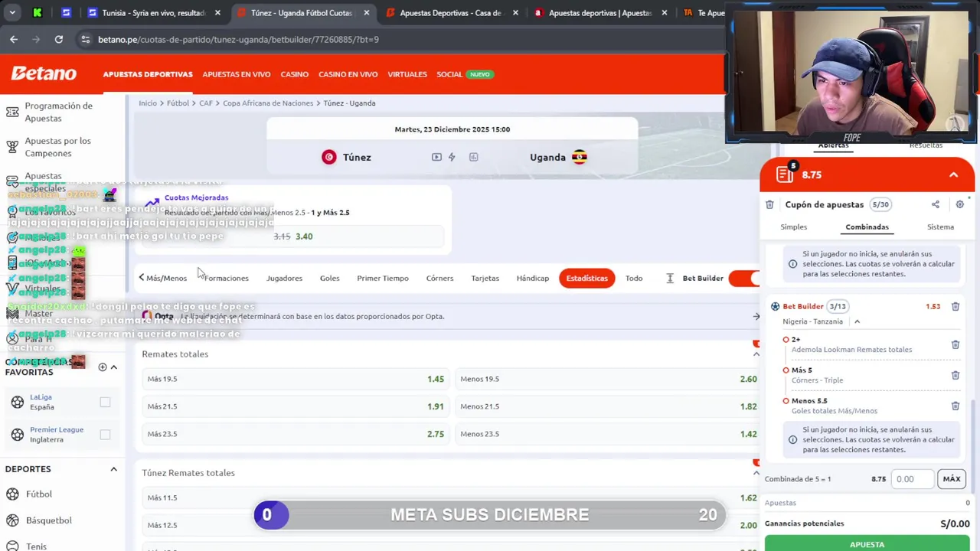Select the Estadísticas market tab
The width and height of the screenshot is (980, 551).
point(587,278)
